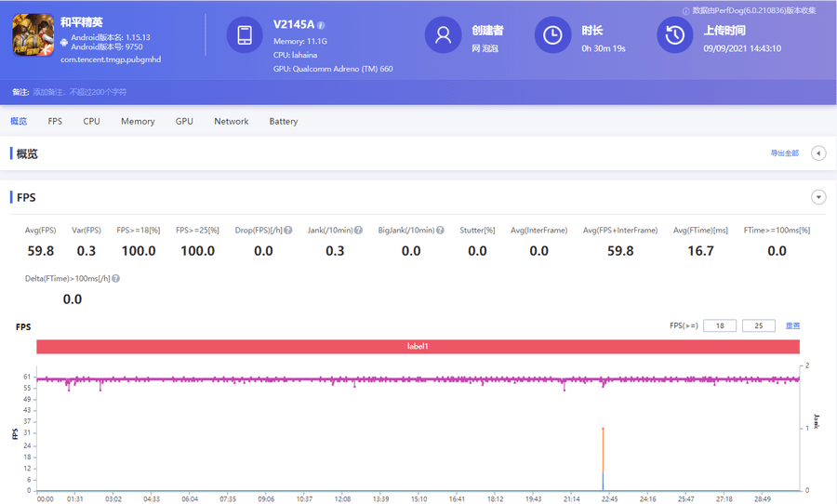
Task: Click the clock duration icon
Action: pos(552,35)
